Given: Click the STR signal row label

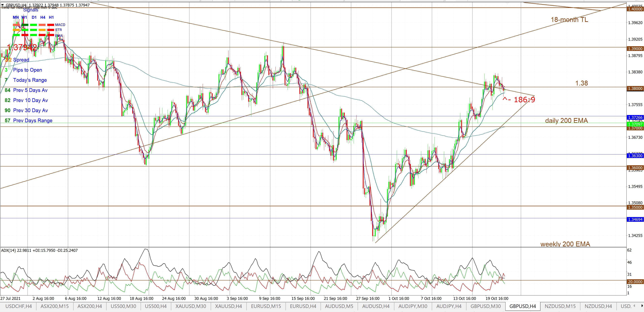Looking at the screenshot, I should [58, 30].
